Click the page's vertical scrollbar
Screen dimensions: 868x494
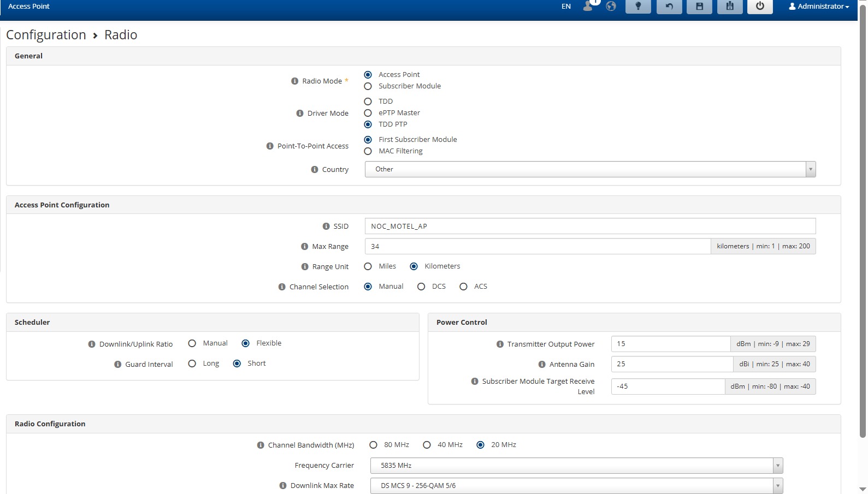(863, 218)
